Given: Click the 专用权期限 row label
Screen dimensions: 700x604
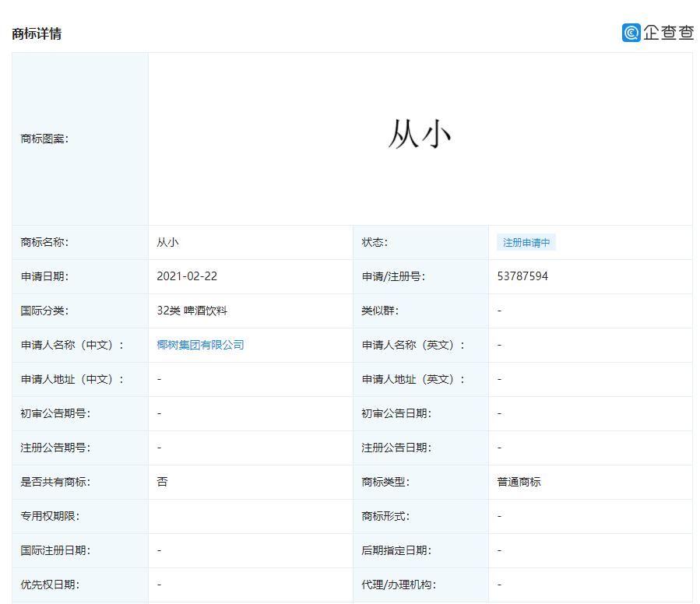Looking at the screenshot, I should click(43, 516).
